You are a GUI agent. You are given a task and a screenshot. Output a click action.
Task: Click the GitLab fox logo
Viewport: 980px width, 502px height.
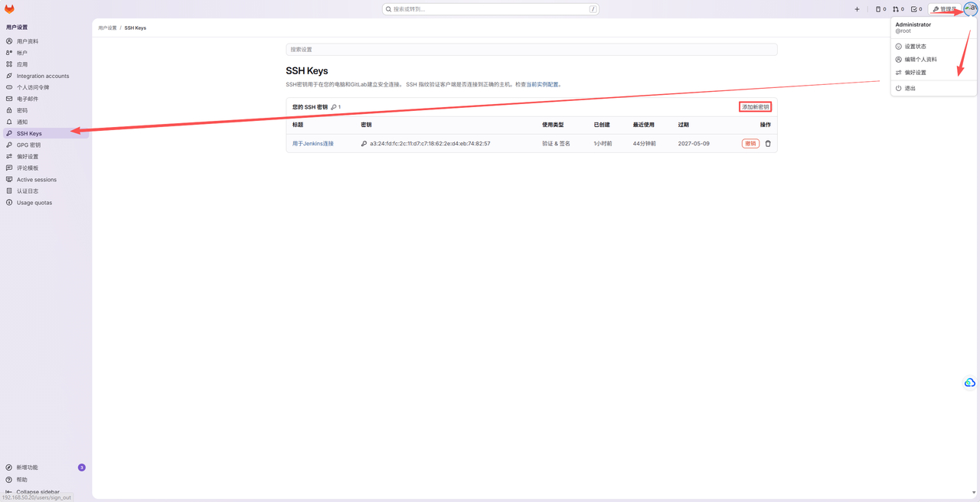9,9
